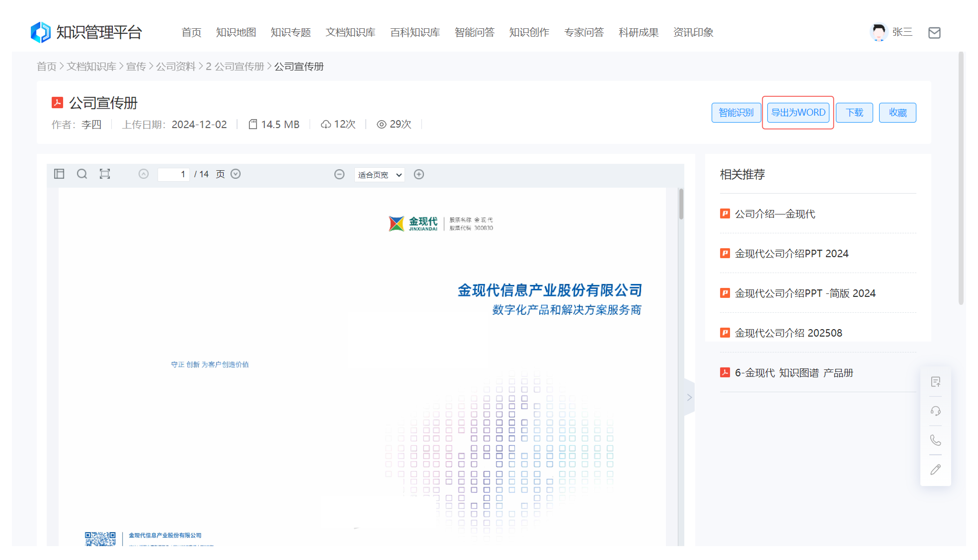
Task: Click the fullscreen icon in PDF toolbar
Action: tap(105, 174)
